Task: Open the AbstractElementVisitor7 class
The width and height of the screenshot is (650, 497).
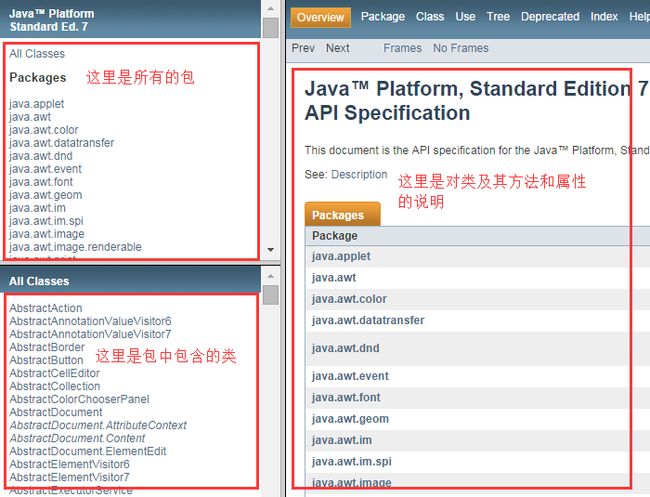Action: [x=69, y=477]
